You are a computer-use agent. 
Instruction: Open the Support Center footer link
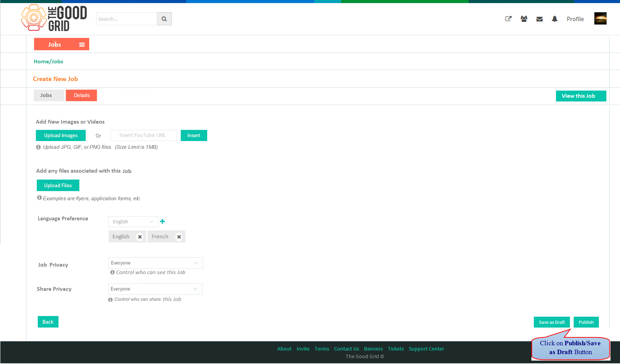click(x=426, y=349)
